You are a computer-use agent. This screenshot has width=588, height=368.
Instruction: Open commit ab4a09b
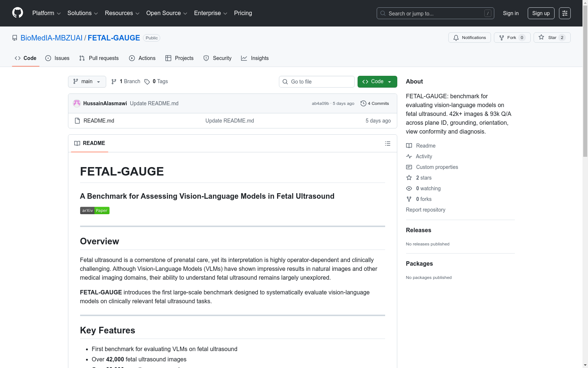(x=320, y=103)
